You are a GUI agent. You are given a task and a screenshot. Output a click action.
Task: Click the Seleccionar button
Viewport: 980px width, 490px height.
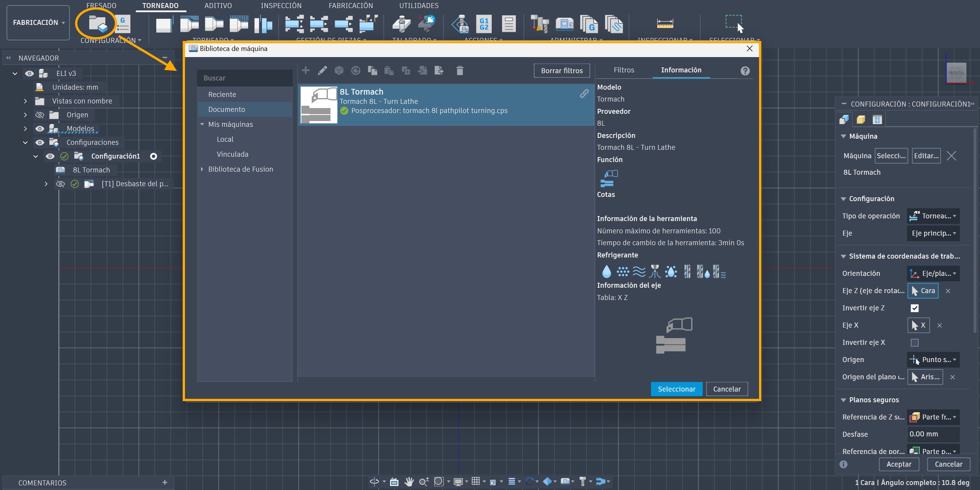click(677, 389)
